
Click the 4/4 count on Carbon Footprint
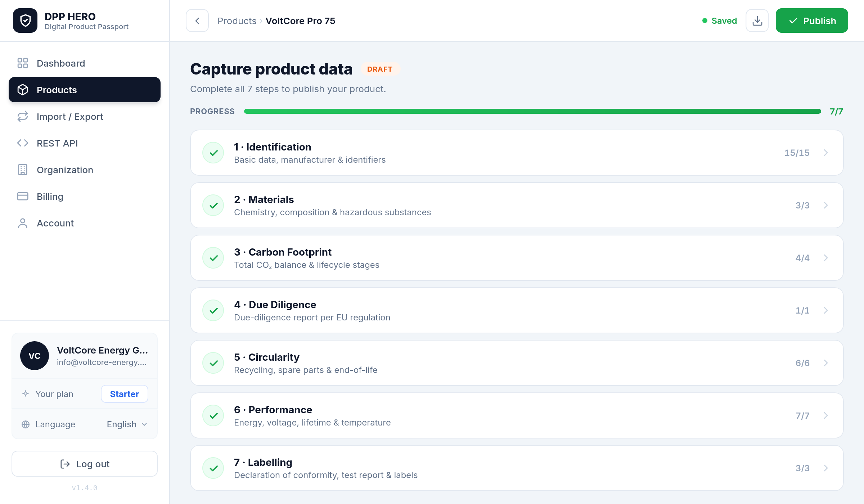[x=802, y=258]
